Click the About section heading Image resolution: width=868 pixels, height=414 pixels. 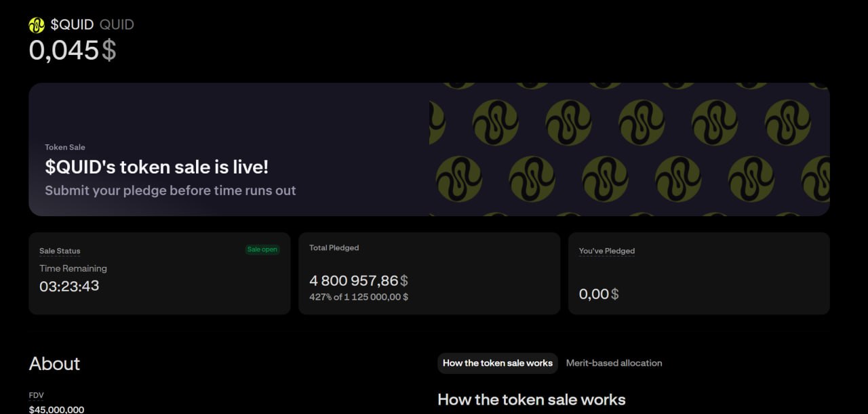click(x=54, y=364)
